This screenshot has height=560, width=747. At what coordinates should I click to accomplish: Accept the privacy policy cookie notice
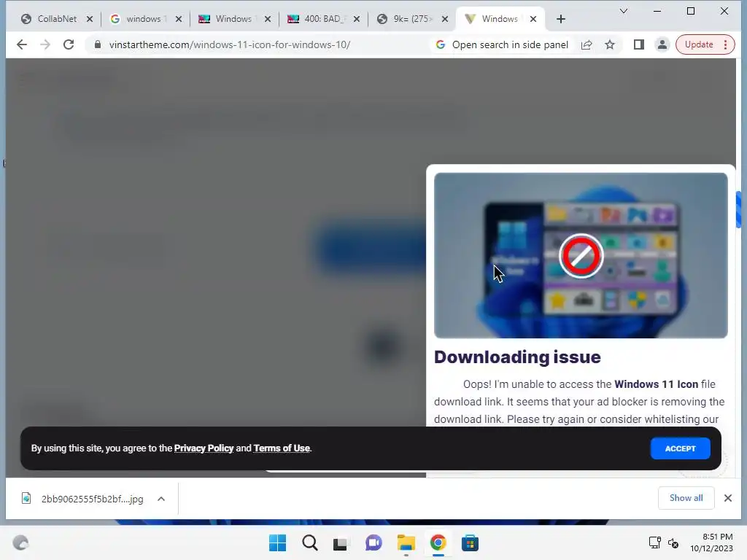(680, 448)
